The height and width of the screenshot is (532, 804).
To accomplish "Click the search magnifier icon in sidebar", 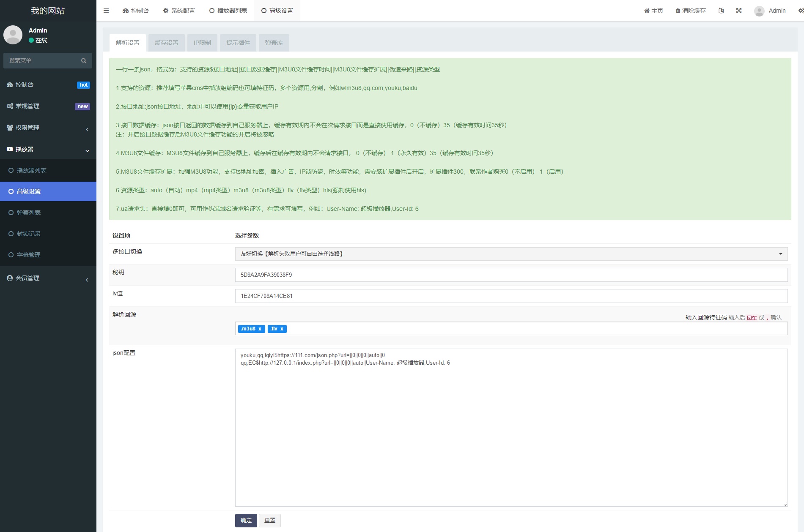I will (84, 61).
